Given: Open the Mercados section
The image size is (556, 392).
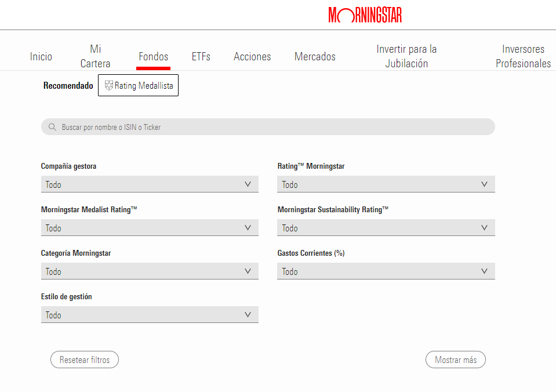Looking at the screenshot, I should tap(315, 56).
